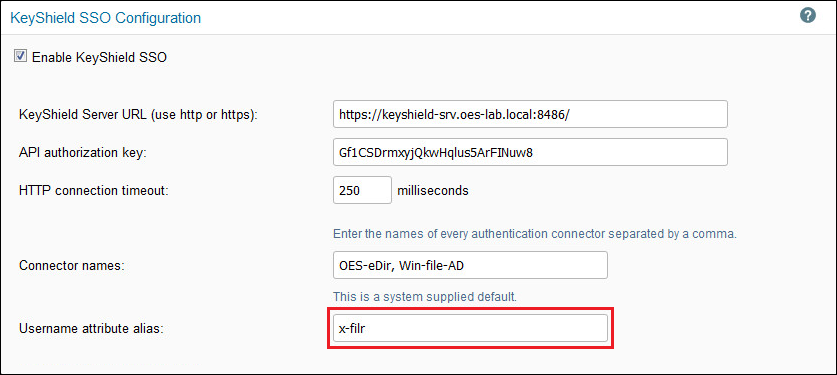Uncheck the Enable KeyShield SSO checkbox
Image resolution: width=837 pixels, height=375 pixels.
pyautogui.click(x=20, y=55)
